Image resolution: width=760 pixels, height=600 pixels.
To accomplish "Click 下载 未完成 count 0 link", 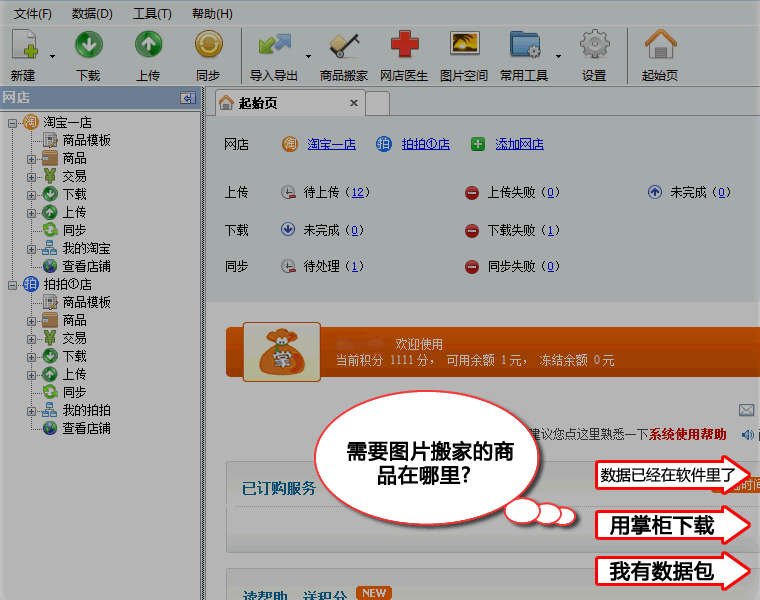I will [354, 230].
